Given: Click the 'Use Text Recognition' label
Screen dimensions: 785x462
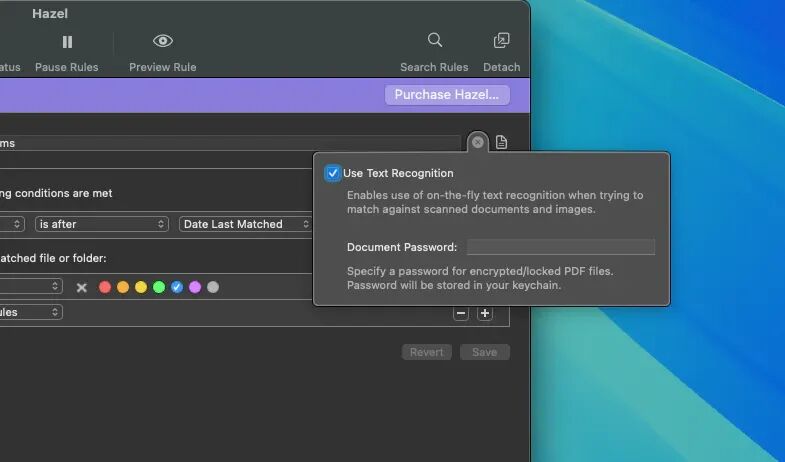Looking at the screenshot, I should [399, 173].
